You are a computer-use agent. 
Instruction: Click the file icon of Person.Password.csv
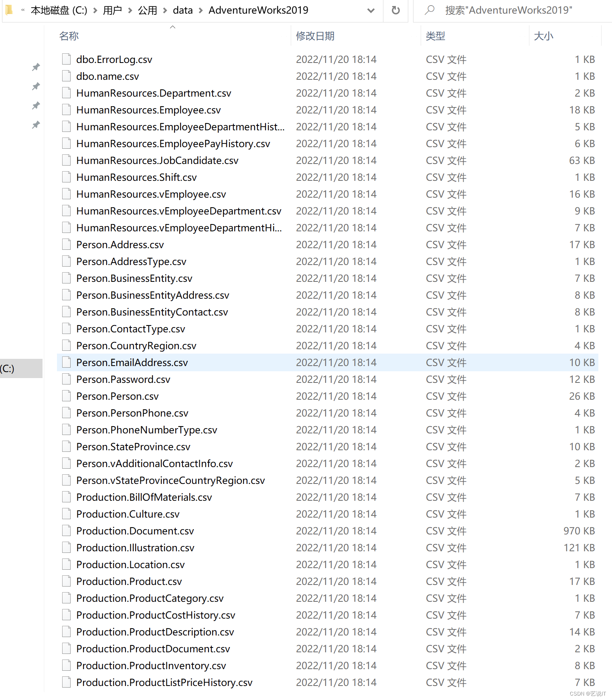(x=67, y=379)
